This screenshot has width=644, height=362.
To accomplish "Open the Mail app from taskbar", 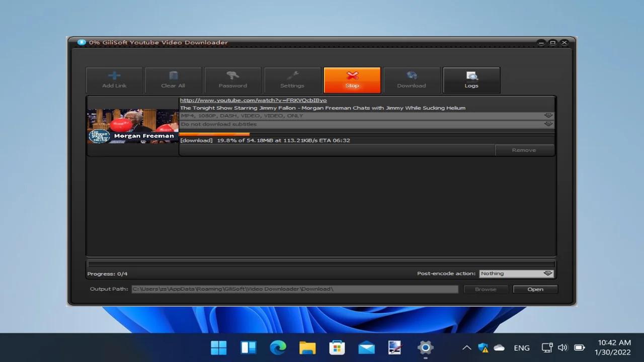I will point(366,347).
